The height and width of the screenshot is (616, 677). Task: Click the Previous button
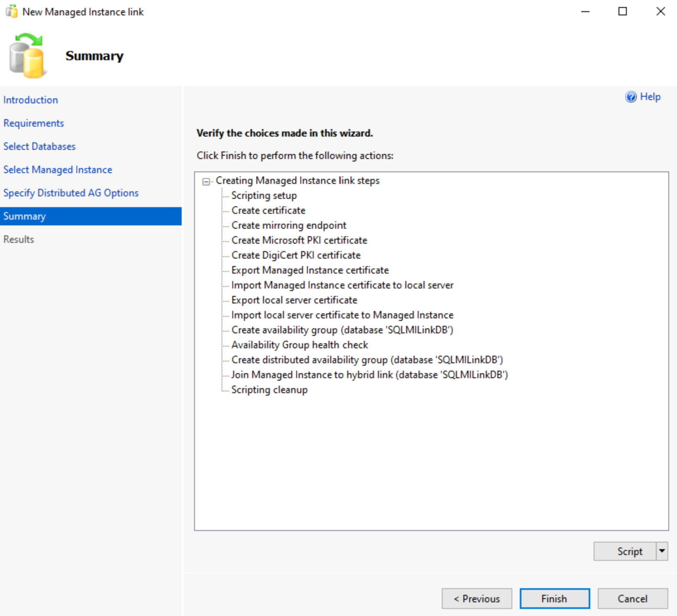point(476,599)
